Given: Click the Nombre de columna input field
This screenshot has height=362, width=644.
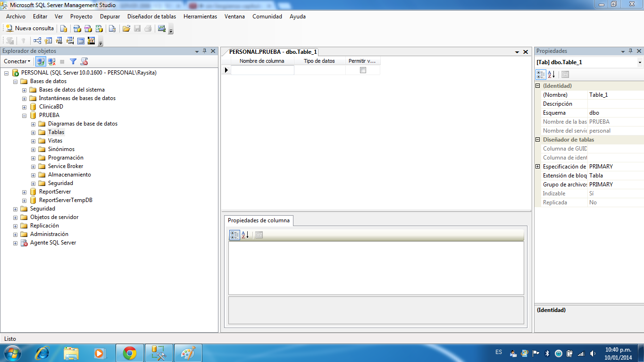Looking at the screenshot, I should tap(263, 69).
